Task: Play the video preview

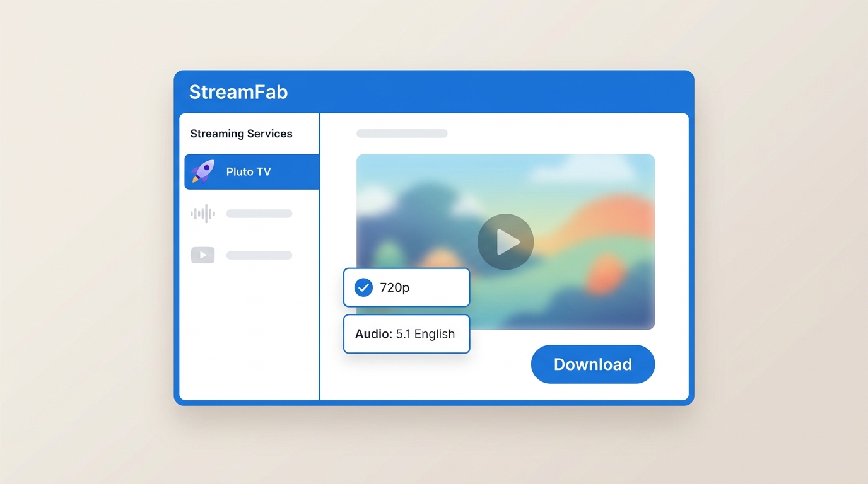Action: pyautogui.click(x=505, y=242)
